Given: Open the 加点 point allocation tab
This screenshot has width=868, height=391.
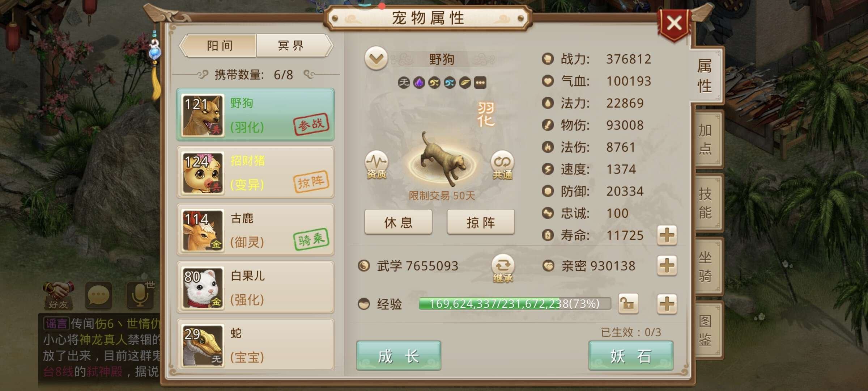Looking at the screenshot, I should click(x=706, y=139).
